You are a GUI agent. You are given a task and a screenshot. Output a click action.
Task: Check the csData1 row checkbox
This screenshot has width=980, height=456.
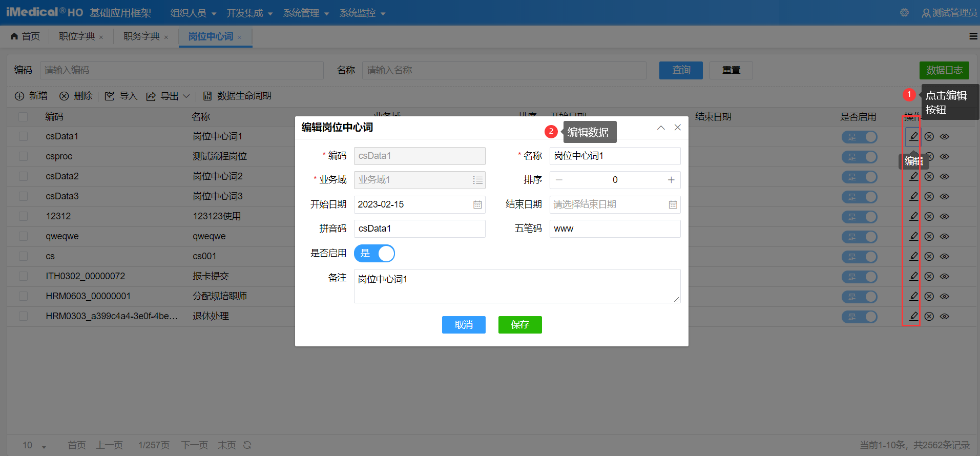pos(23,136)
